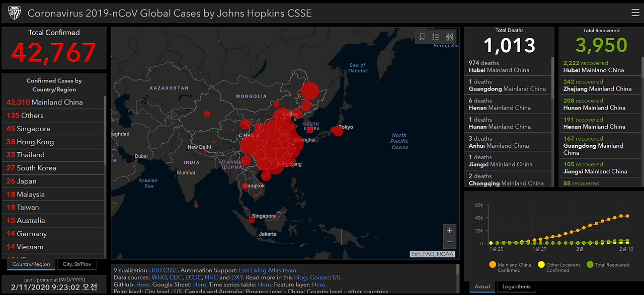Toggle Mainland China Confirmed orange legend marker

[x=492, y=264]
